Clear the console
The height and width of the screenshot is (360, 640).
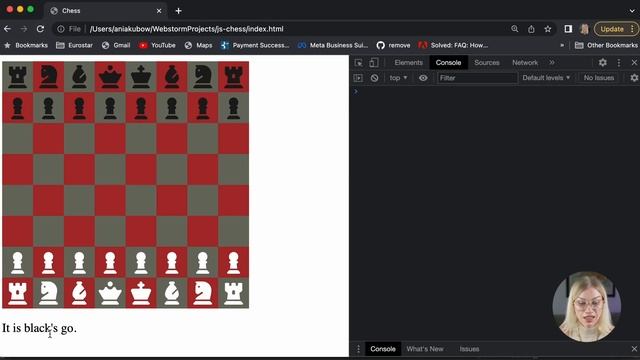(374, 78)
